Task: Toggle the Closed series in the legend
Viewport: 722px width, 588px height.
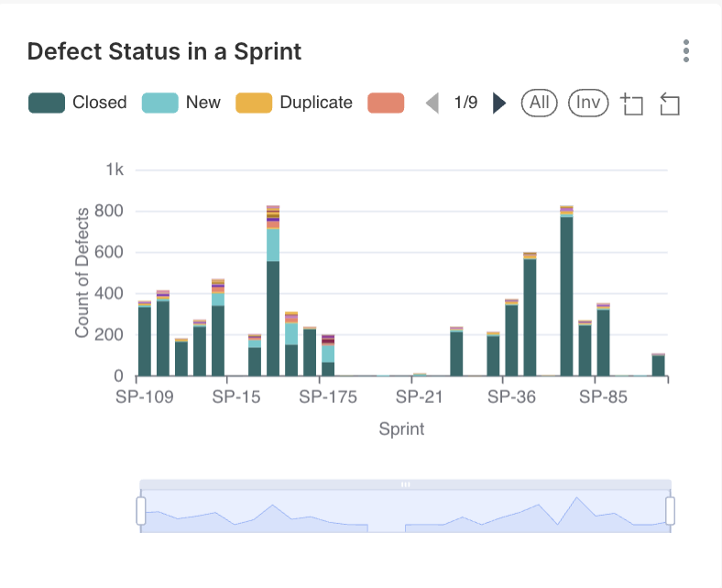Action: coord(78,103)
